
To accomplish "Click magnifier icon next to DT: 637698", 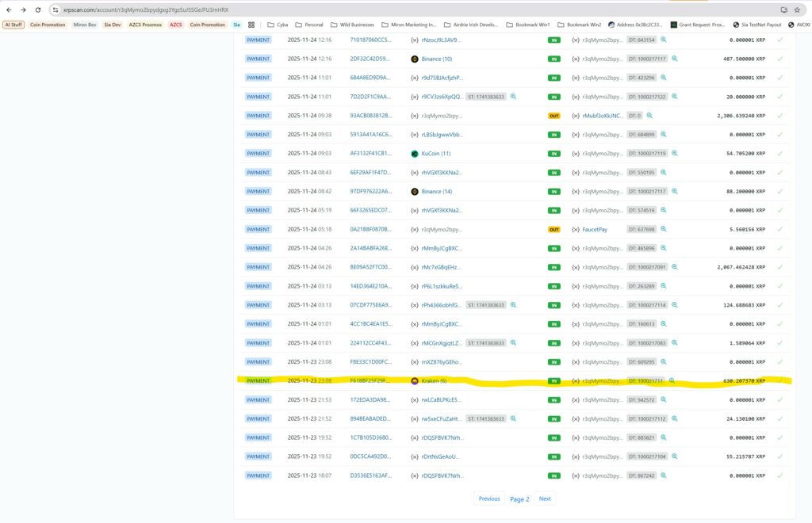I will tap(664, 230).
